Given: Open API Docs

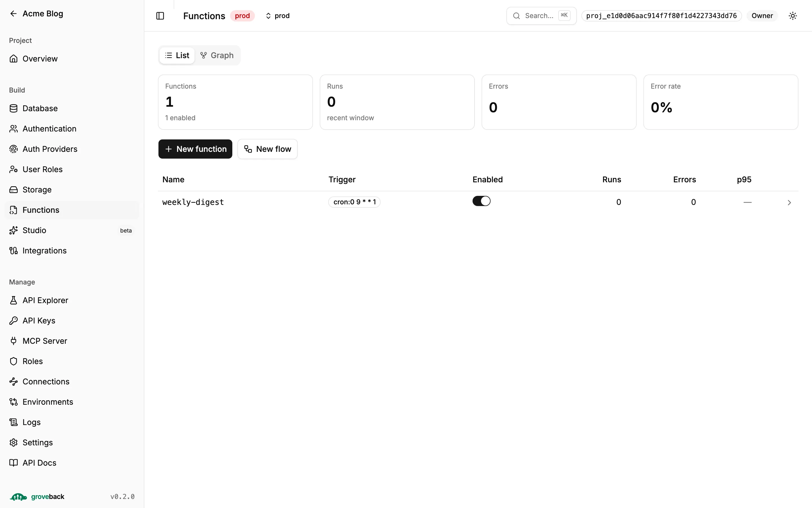Looking at the screenshot, I should 72,463.
